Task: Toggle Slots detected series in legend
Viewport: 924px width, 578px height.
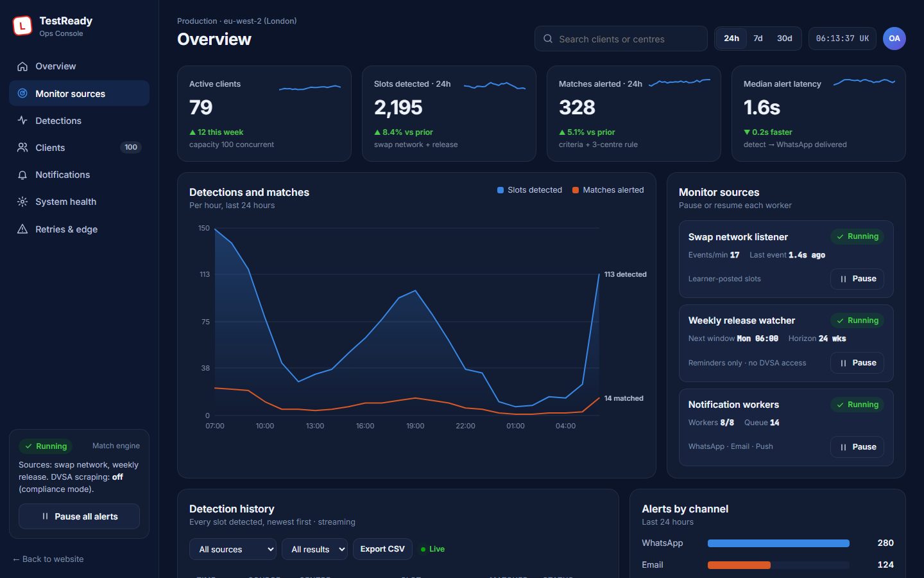Action: coord(529,190)
